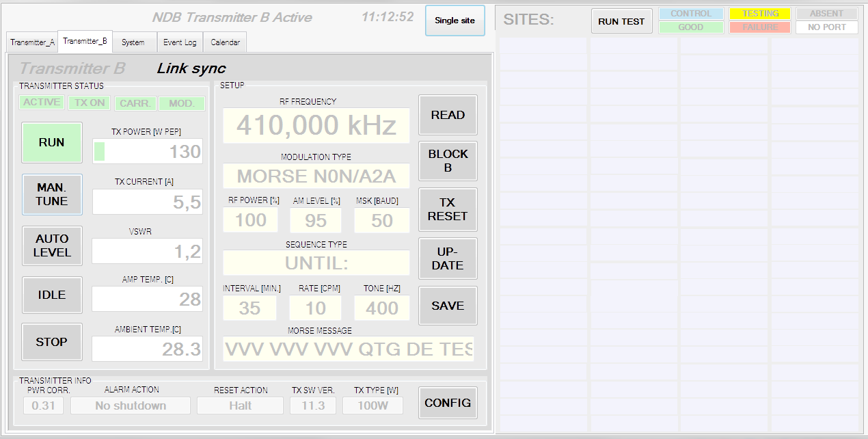This screenshot has width=868, height=439.
Task: Click the blue CONTROL legend swatch
Action: point(691,14)
